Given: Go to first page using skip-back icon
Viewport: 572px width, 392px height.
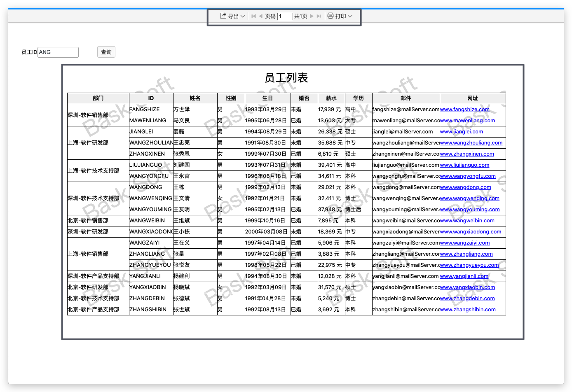Looking at the screenshot, I should pyautogui.click(x=253, y=16).
